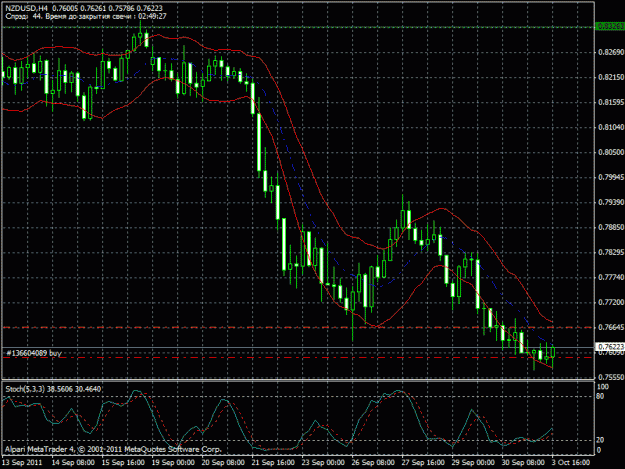This screenshot has height=469, width=625.
Task: Click the 0.78295 price scale label
Action: (611, 252)
